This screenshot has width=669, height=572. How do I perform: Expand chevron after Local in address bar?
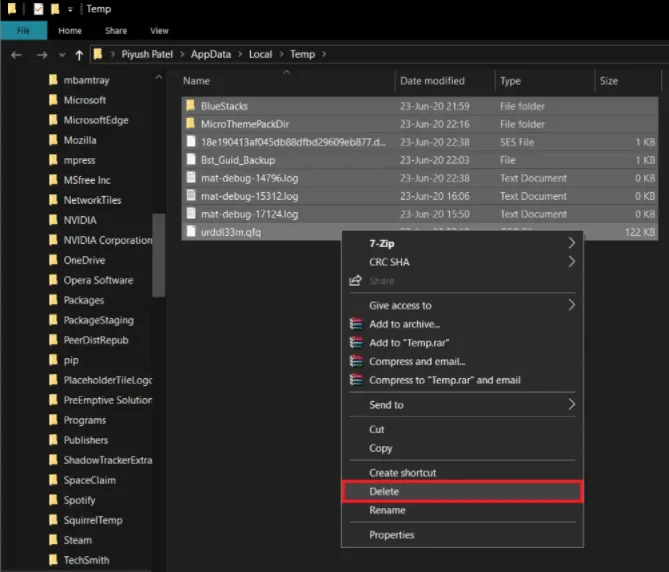282,54
